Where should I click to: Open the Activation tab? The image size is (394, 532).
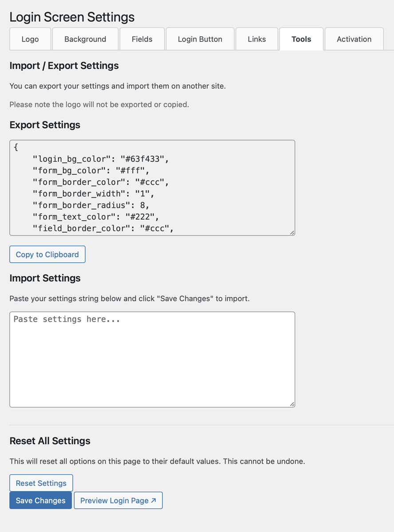click(x=354, y=39)
